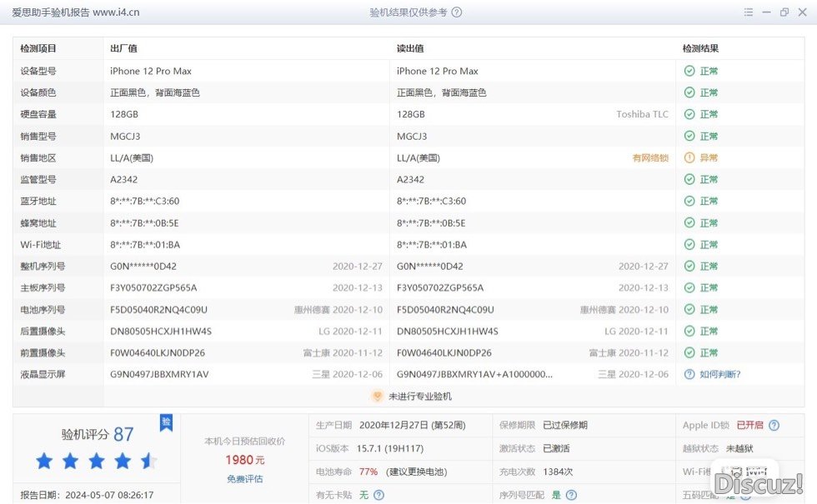Click the 硬盘容量 row's green check icon

pyautogui.click(x=689, y=114)
